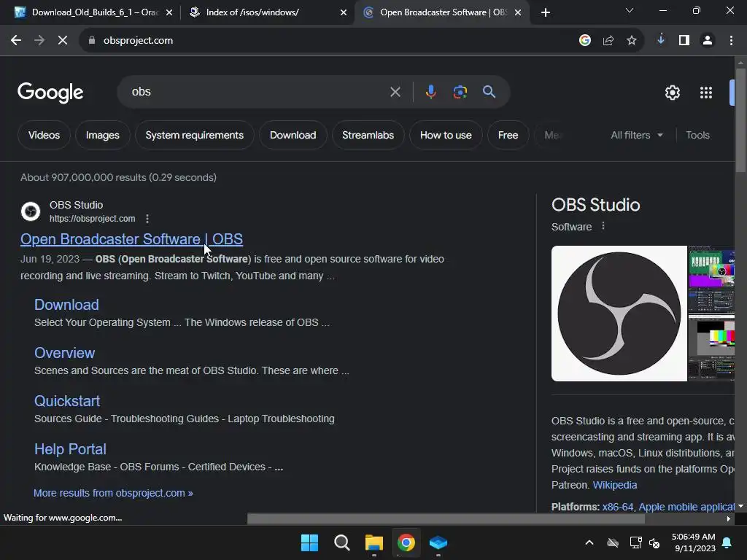Open the tab search chevron
This screenshot has height=560, width=747.
click(x=630, y=10)
